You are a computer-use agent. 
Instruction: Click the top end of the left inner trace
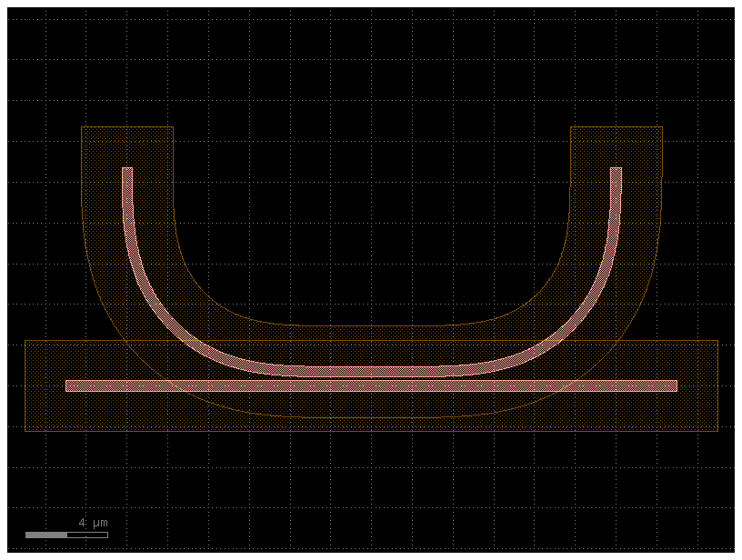click(127, 173)
